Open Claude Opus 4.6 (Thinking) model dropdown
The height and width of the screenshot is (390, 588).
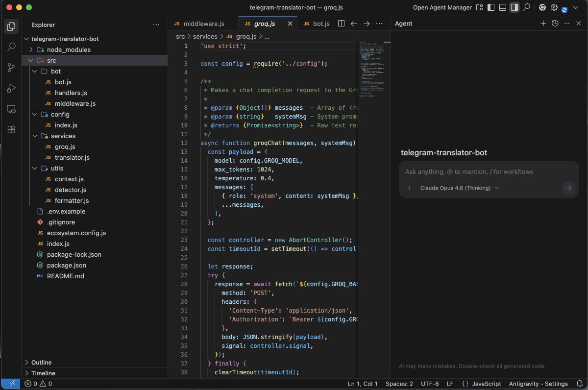(x=460, y=188)
